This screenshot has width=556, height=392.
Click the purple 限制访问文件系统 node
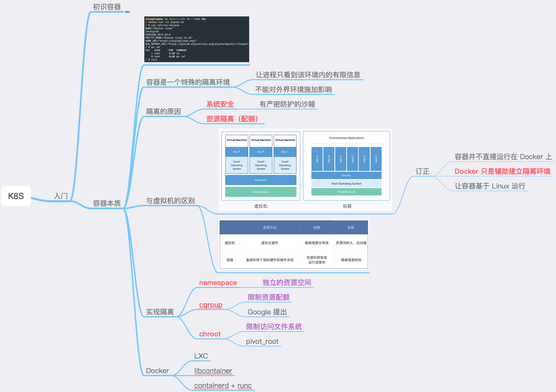pos(274,327)
